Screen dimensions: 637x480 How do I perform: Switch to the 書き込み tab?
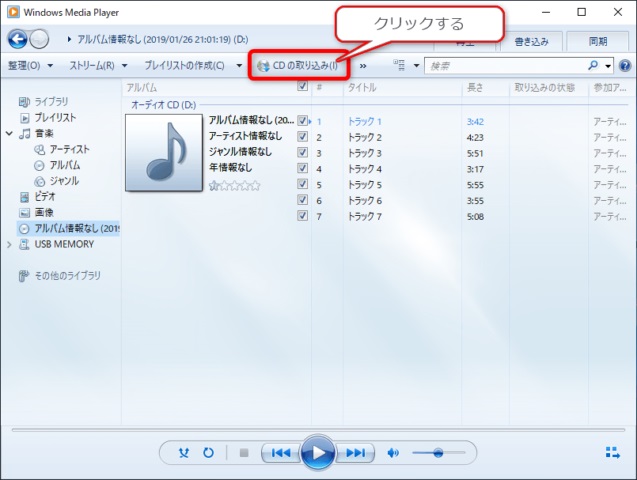pyautogui.click(x=531, y=41)
